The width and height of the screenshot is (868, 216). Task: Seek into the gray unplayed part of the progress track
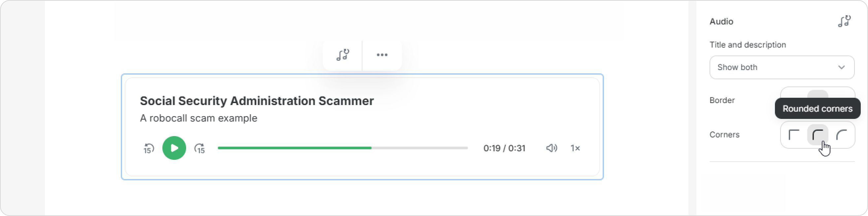[419, 148]
